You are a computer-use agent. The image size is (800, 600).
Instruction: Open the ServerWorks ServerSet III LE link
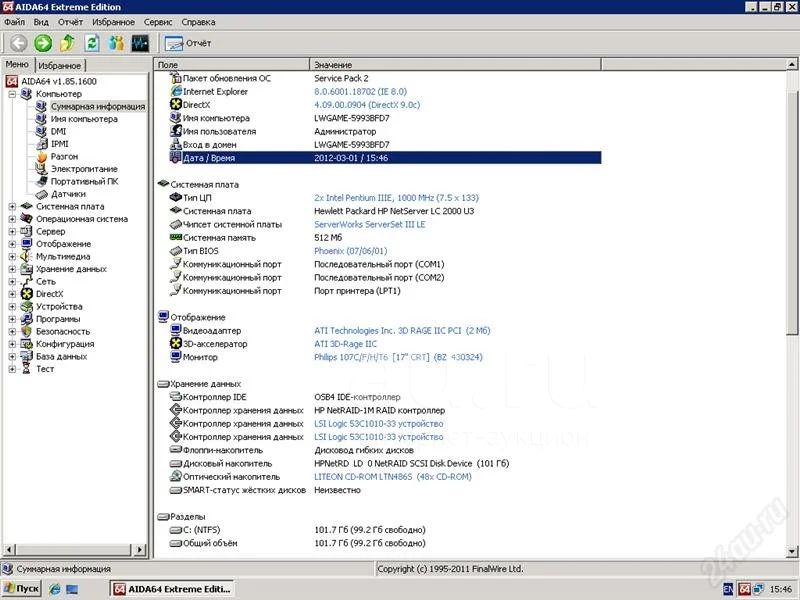370,224
